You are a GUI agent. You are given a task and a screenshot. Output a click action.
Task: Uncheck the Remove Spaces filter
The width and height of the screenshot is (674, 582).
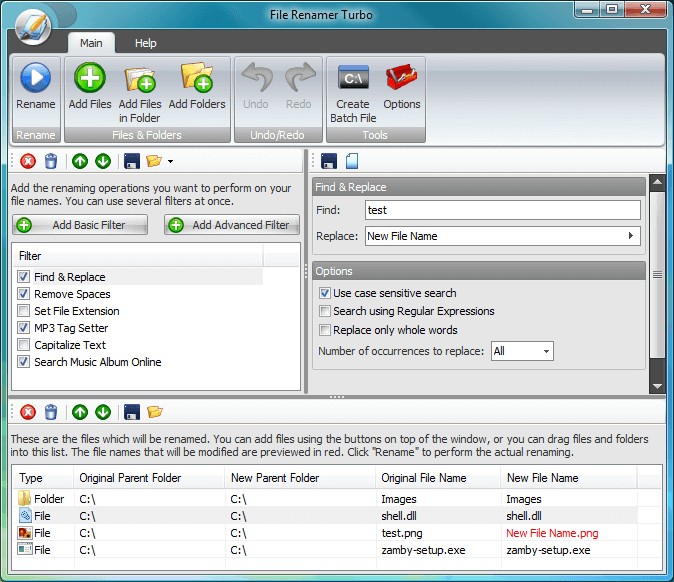pos(24,294)
